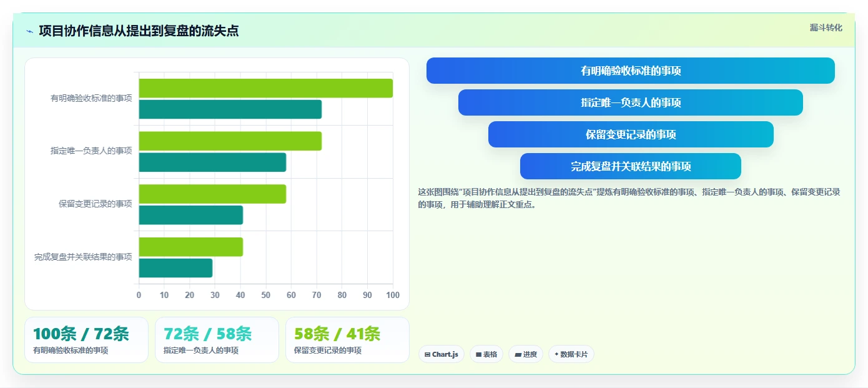Screen dimensions: 868x388
Task: Click x-axis tick label 0
Action: pos(139,295)
